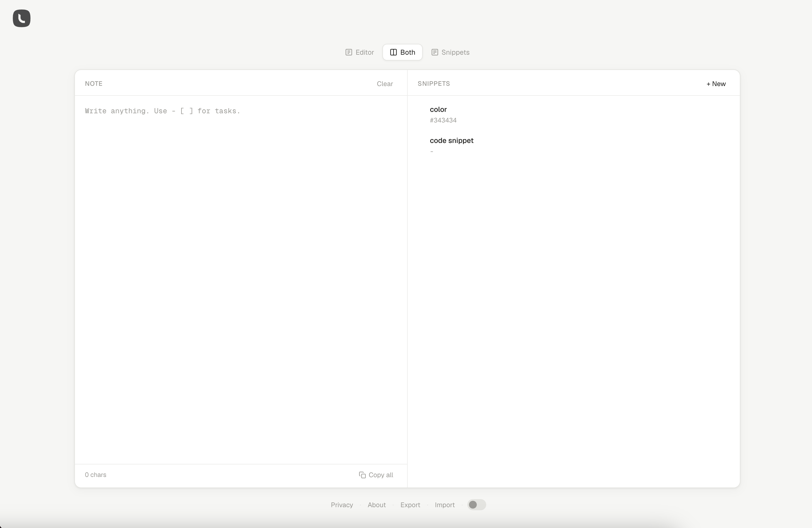Create a new snippet with + New

(716, 84)
